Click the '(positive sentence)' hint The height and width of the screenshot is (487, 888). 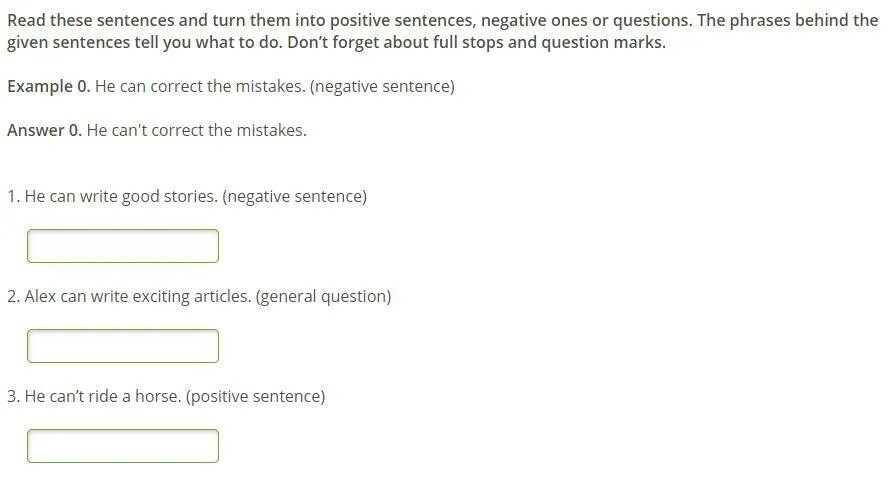click(x=255, y=396)
